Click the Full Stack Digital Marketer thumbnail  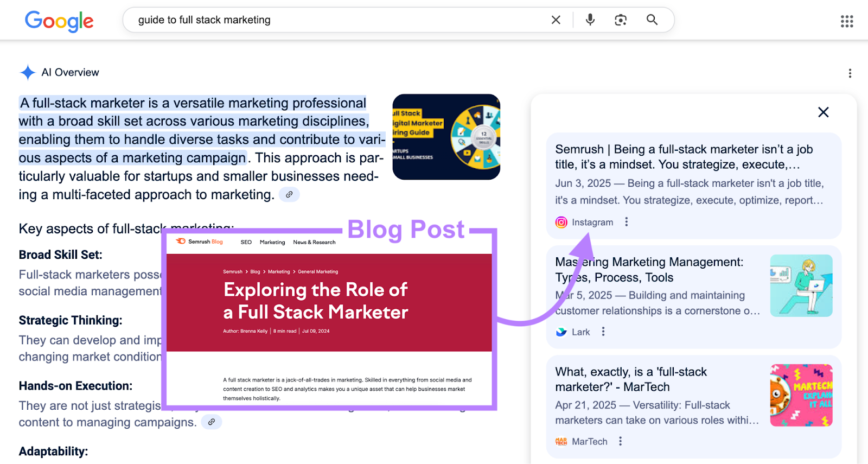pos(446,137)
